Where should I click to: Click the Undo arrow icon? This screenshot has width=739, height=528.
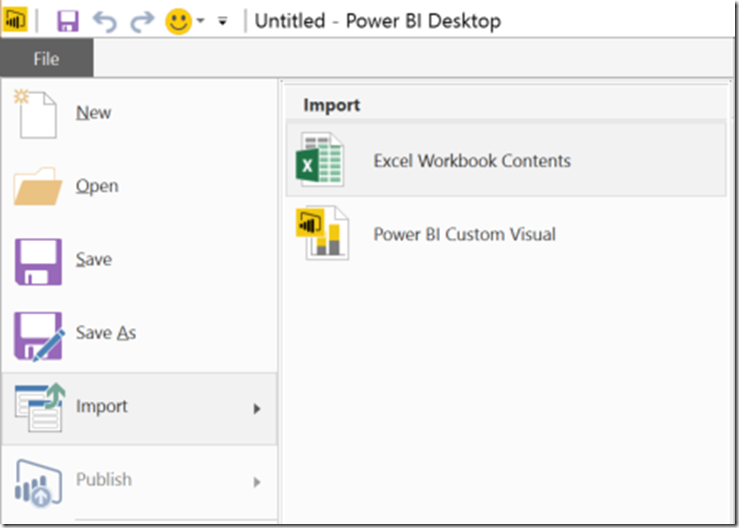click(105, 21)
